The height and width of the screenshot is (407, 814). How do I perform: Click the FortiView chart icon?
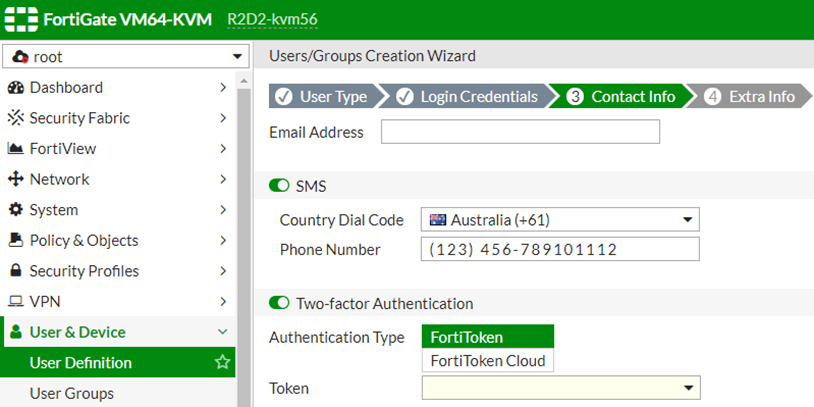click(16, 149)
